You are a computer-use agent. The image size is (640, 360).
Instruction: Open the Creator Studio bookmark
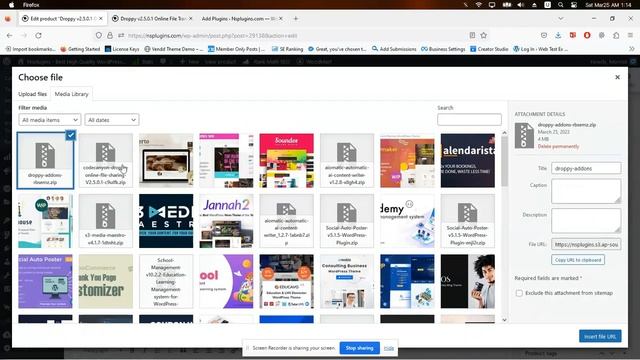pos(489,49)
